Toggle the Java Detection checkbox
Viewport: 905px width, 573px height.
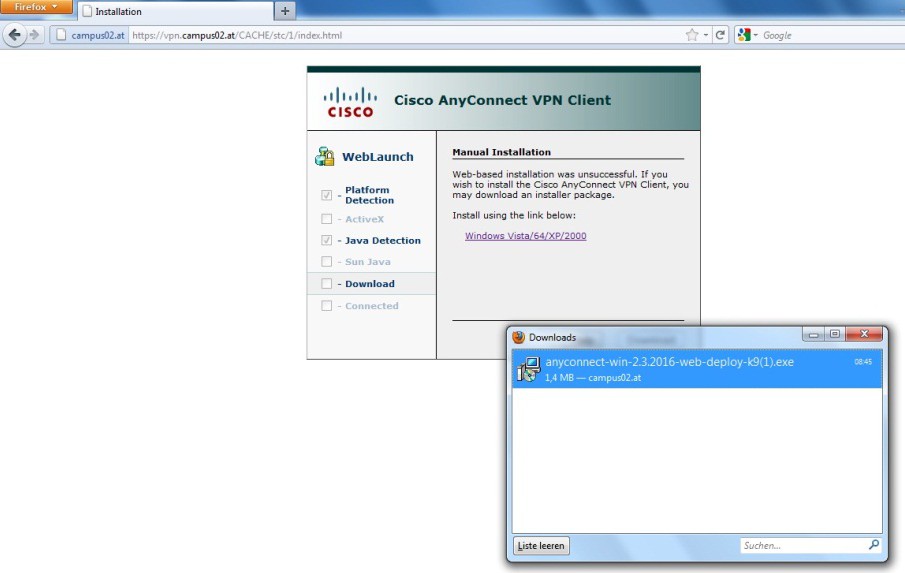coord(327,240)
